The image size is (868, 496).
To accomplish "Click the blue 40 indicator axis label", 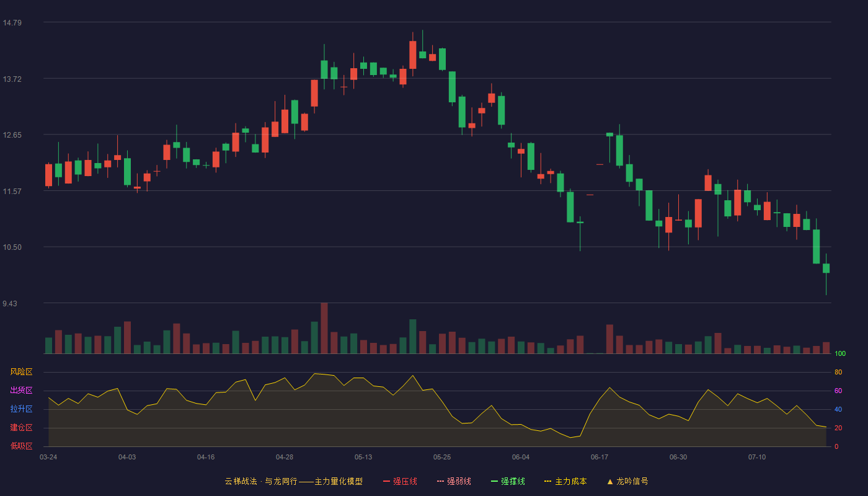I will pyautogui.click(x=838, y=409).
